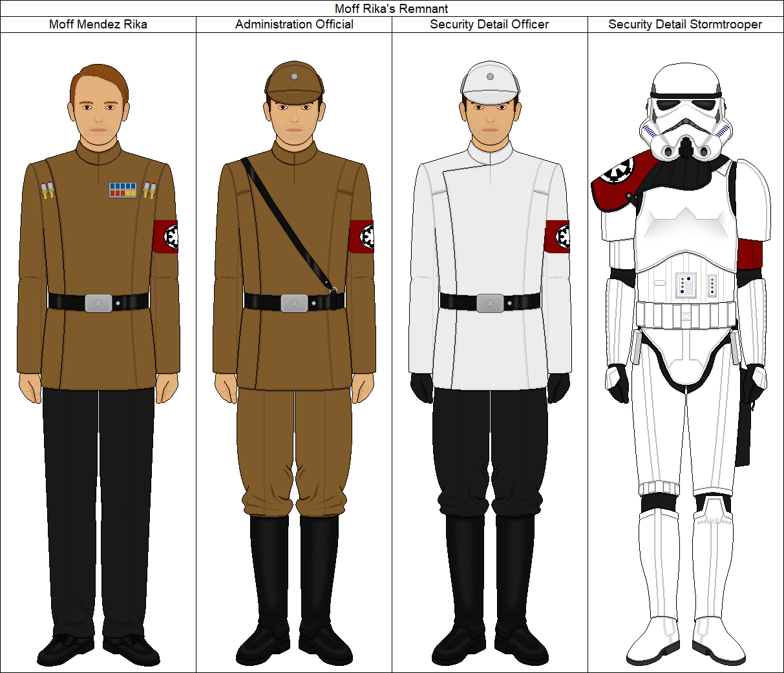This screenshot has width=784, height=673.
Task: Click the Administration Official's silver belt buckle
Action: 294,303
